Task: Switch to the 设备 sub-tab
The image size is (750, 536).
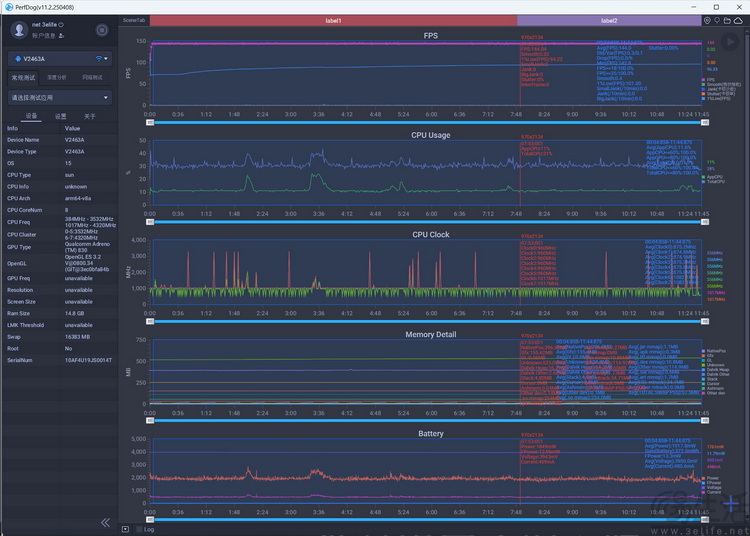Action: [x=32, y=116]
